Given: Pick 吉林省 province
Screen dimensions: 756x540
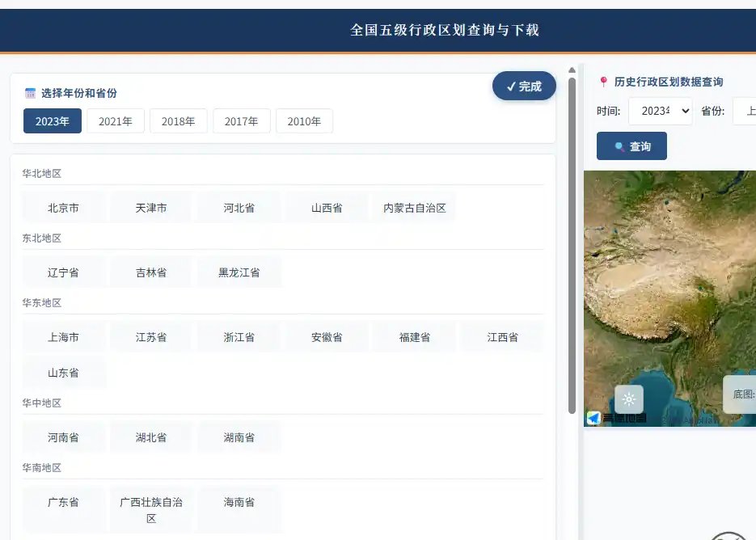Looking at the screenshot, I should click(x=151, y=272).
